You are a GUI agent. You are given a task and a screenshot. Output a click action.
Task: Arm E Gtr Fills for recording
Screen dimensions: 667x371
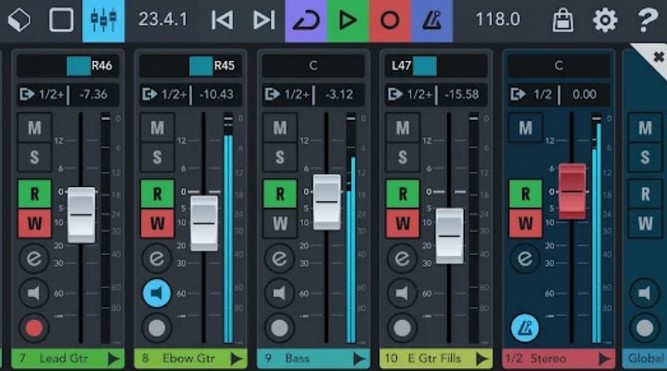point(402,328)
